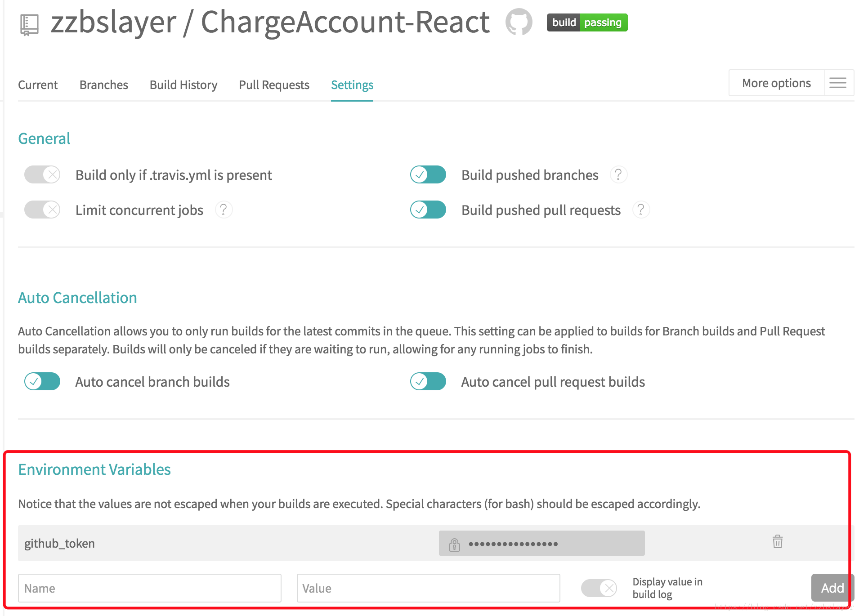Disable Build pushed branches switch
This screenshot has height=616, width=859.
point(428,174)
